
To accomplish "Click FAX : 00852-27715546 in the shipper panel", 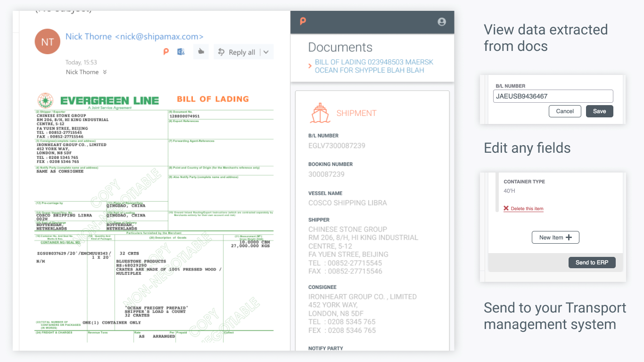I will pyautogui.click(x=345, y=271).
